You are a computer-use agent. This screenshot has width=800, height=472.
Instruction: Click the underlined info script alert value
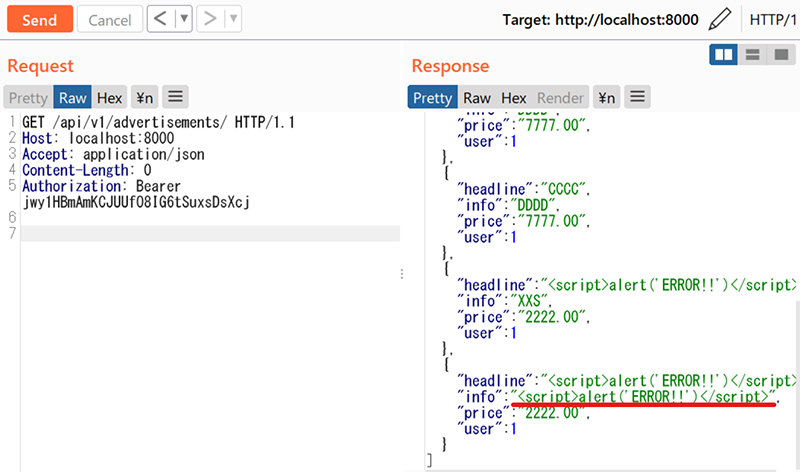[x=643, y=397]
